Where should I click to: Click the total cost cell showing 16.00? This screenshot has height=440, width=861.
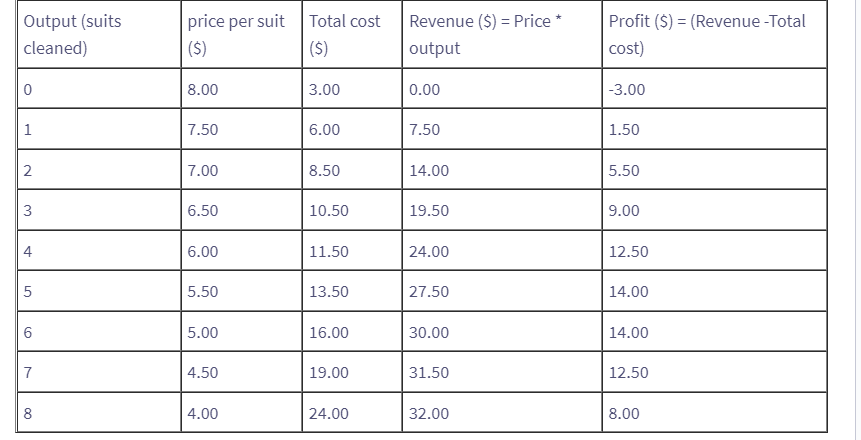tap(350, 333)
